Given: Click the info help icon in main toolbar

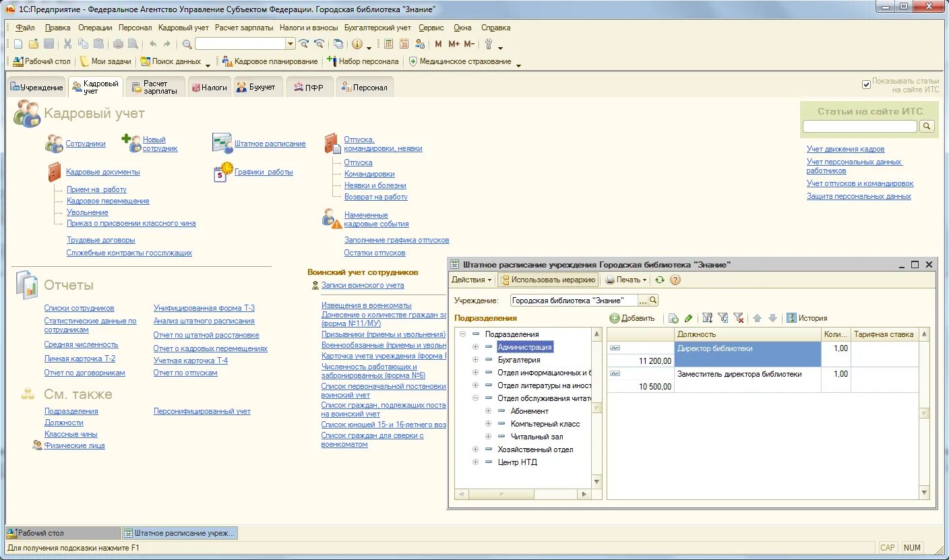Looking at the screenshot, I should click(x=357, y=44).
